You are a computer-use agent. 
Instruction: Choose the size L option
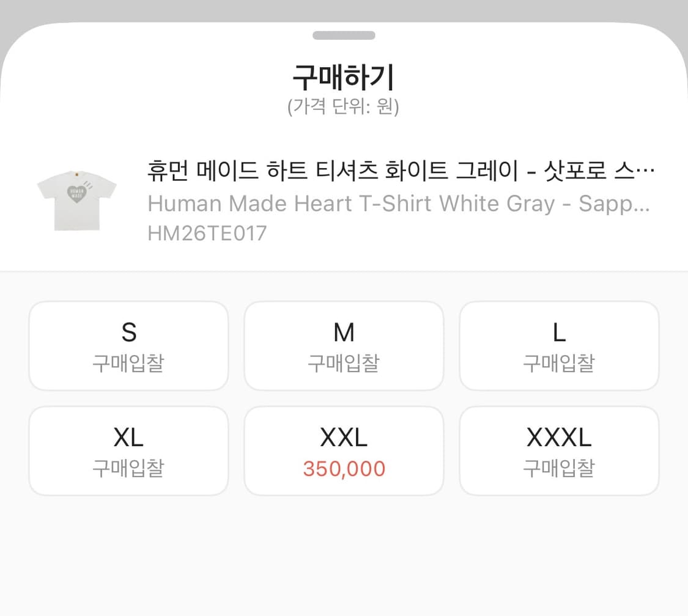pyautogui.click(x=560, y=345)
